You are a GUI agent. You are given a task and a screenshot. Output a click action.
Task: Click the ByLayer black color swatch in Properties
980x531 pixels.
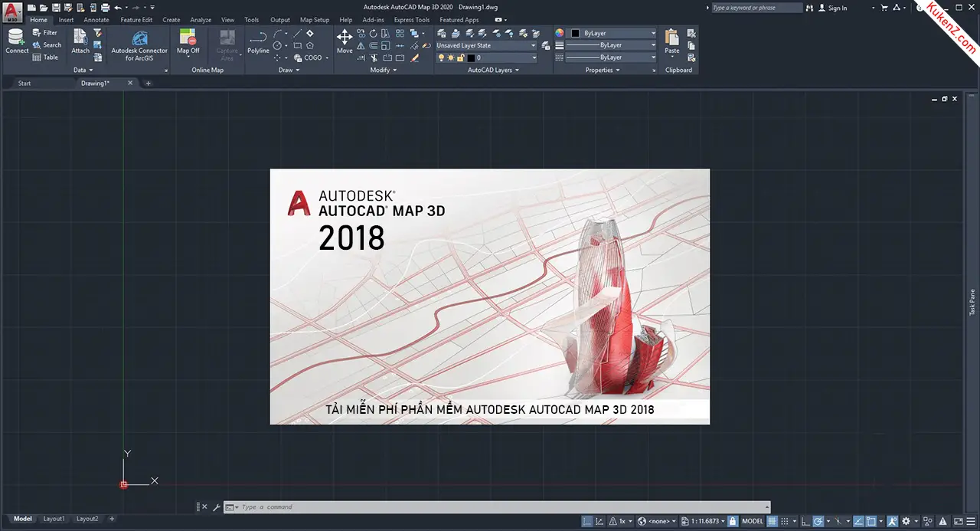575,33
